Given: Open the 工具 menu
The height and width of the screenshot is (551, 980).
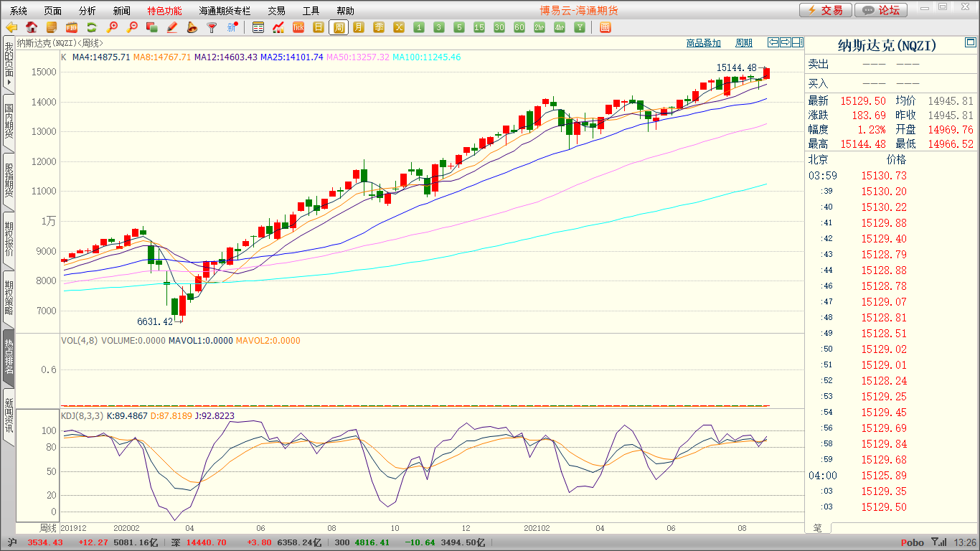Looking at the screenshot, I should pos(311,11).
